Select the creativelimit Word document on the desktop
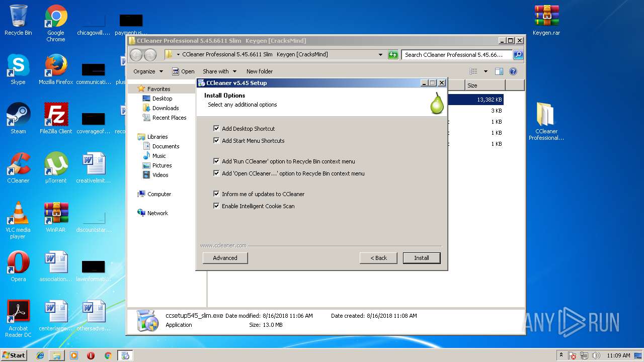 94,168
